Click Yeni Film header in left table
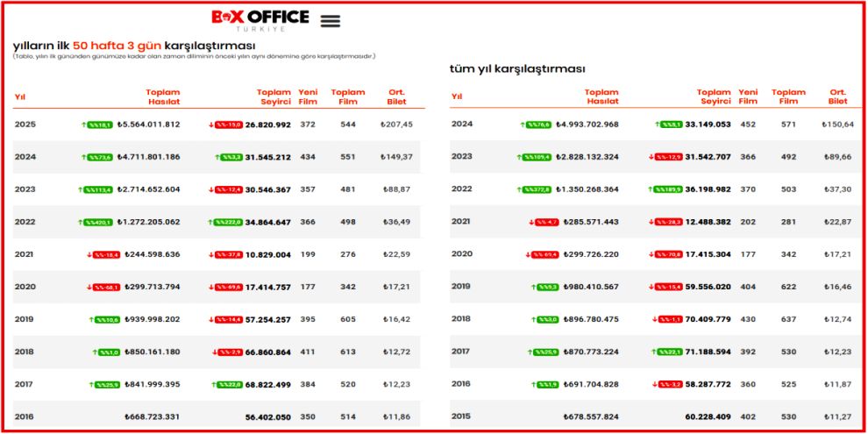The width and height of the screenshot is (868, 434). tap(308, 96)
